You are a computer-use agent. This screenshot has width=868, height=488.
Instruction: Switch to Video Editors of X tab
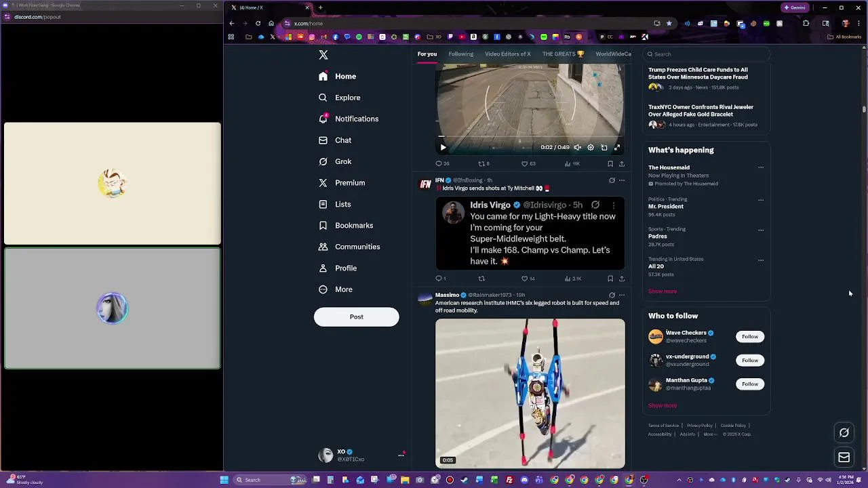tap(507, 54)
